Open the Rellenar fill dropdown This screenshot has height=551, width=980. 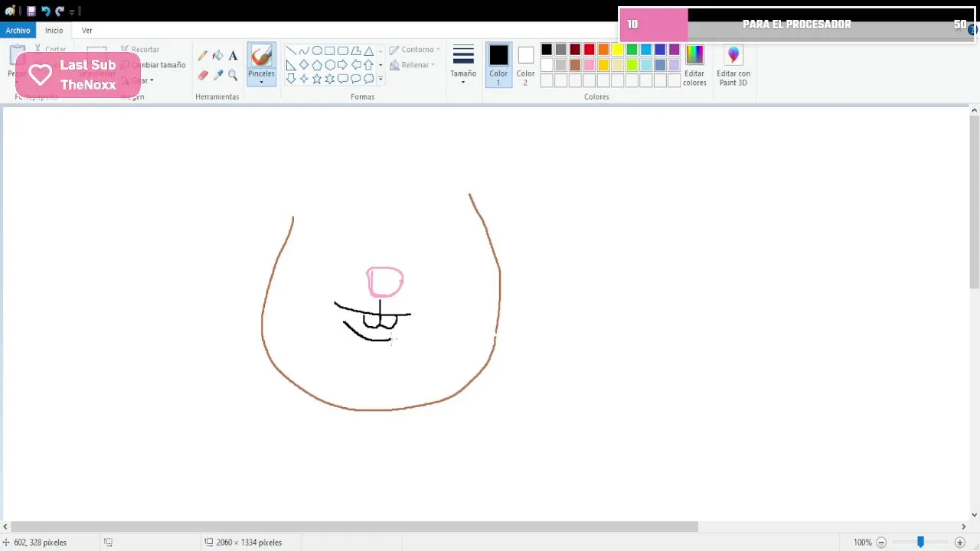click(413, 65)
